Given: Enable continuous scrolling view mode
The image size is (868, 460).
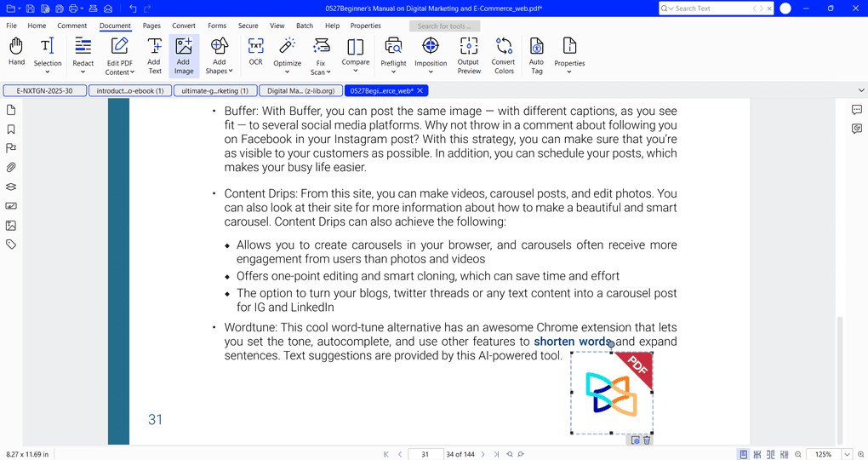Looking at the screenshot, I should pyautogui.click(x=757, y=454).
